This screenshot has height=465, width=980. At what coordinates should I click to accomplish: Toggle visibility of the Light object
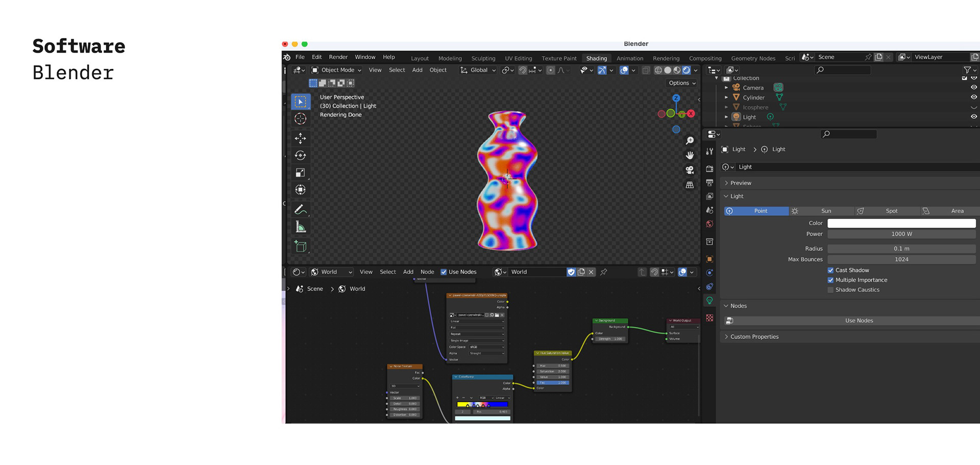point(974,116)
